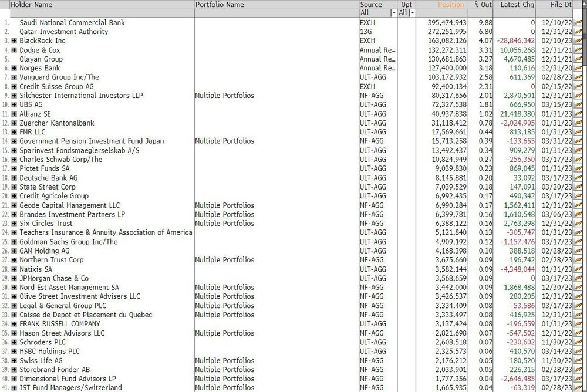Expand JPMorgan Chase & Co sub-holdings

14,279
